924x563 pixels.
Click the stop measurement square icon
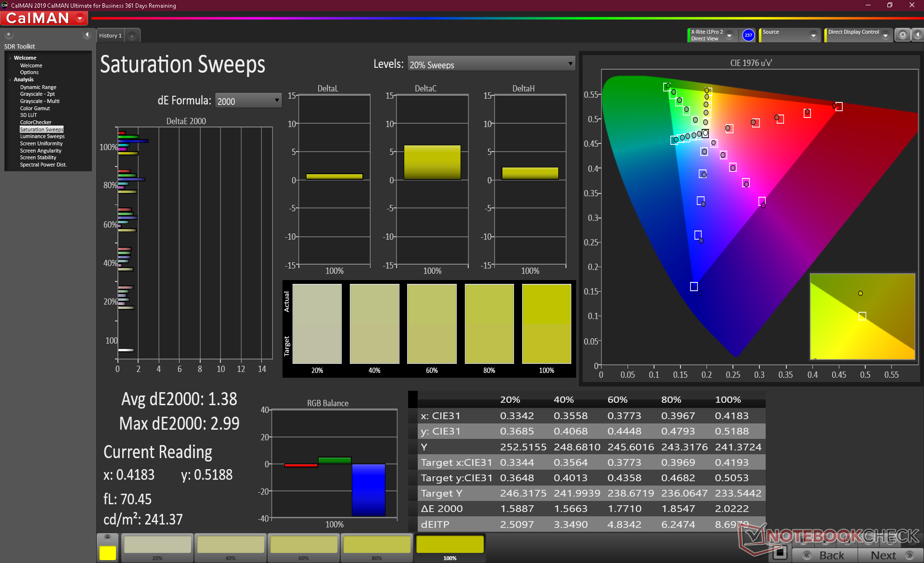click(x=780, y=553)
